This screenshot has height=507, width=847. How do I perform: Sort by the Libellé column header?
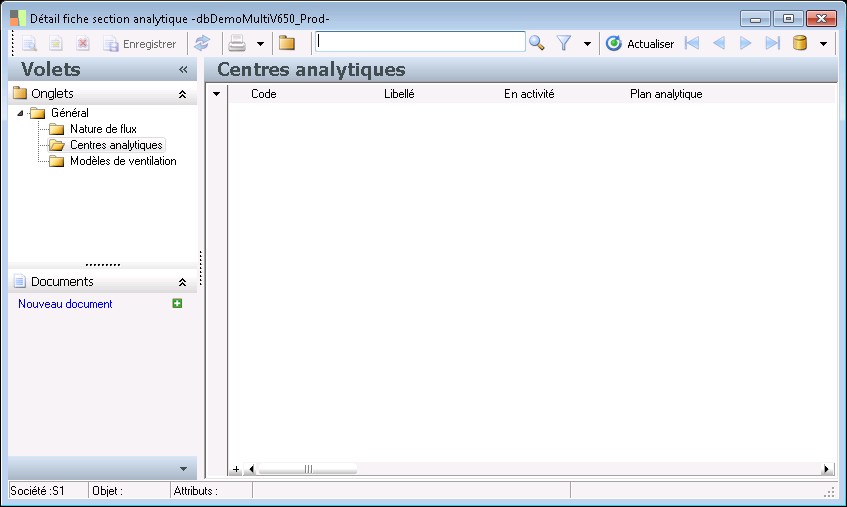coord(399,94)
